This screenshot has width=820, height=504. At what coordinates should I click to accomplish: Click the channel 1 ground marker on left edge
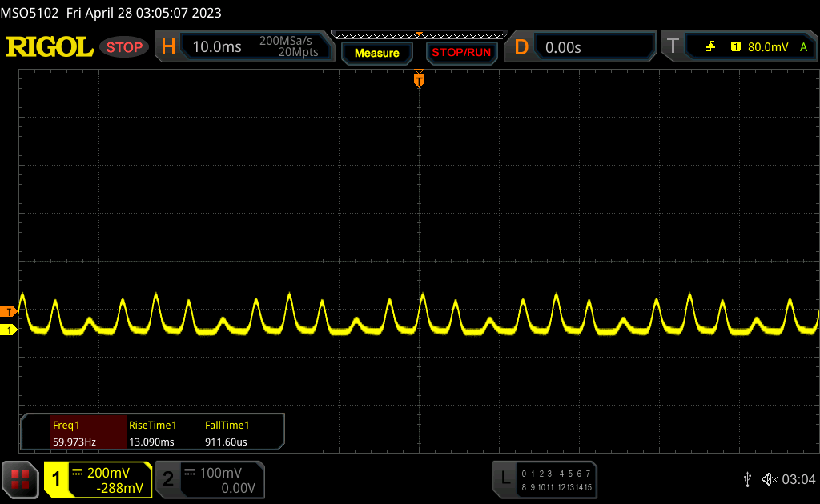(8, 330)
